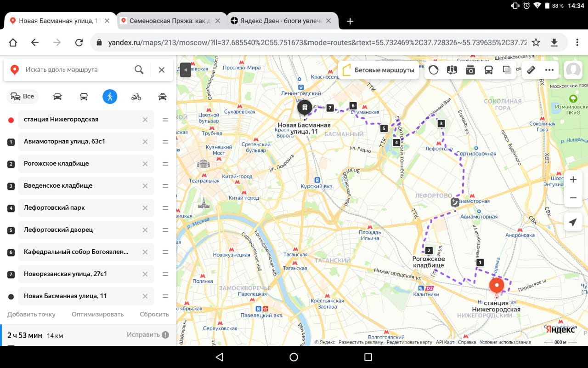Close the route search with X

(x=162, y=69)
